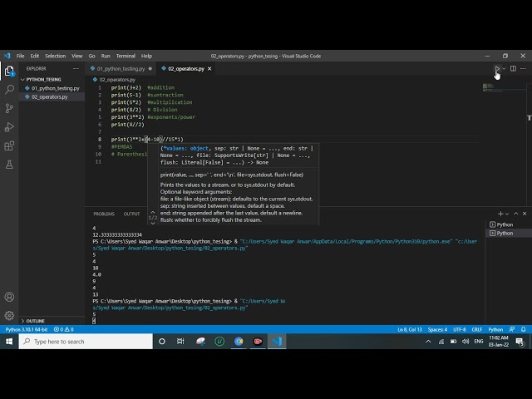Open the Testing flask view
532x399 pixels.
click(x=9, y=165)
